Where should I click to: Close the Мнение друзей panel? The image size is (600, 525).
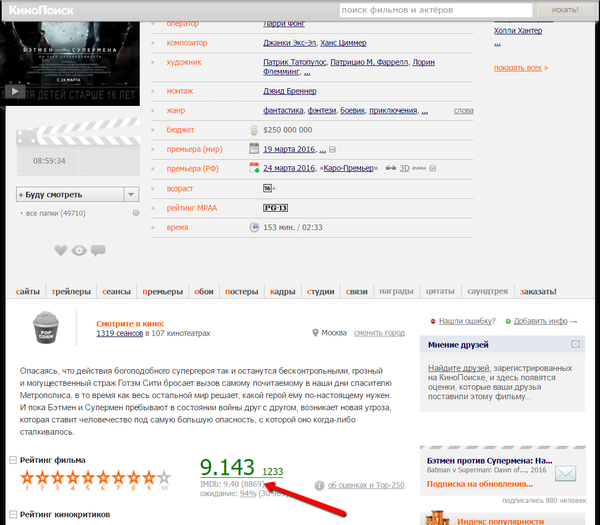[576, 344]
